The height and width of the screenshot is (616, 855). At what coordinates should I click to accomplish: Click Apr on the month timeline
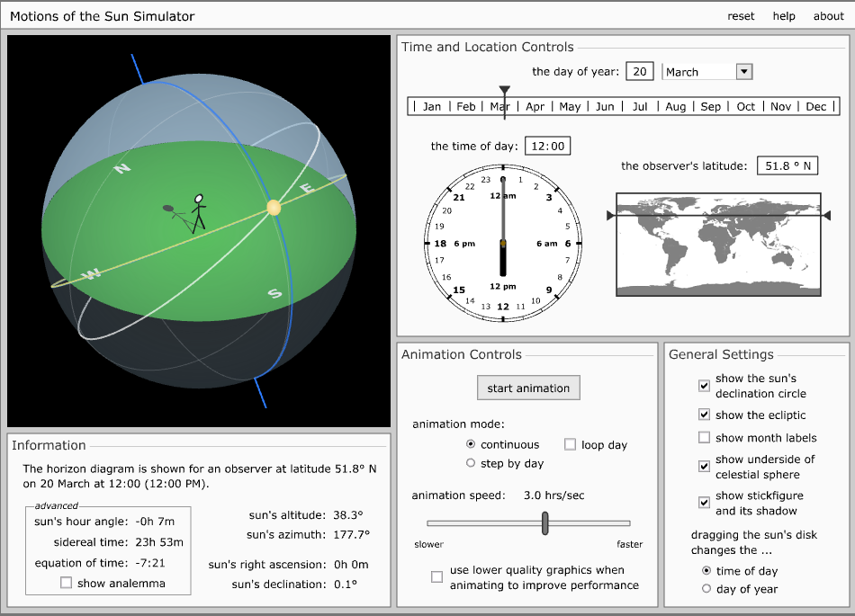coord(535,107)
